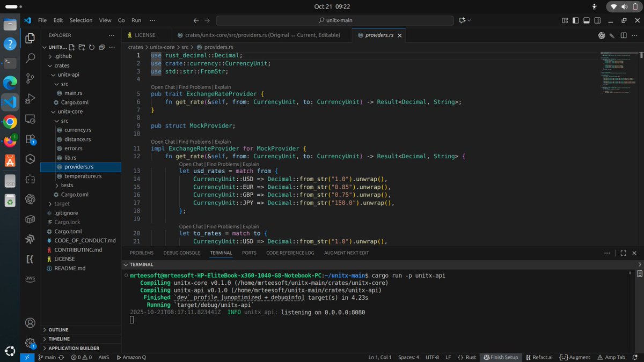The width and height of the screenshot is (644, 362).
Task: Toggle the bottom Panel visibility
Action: pyautogui.click(x=587, y=20)
